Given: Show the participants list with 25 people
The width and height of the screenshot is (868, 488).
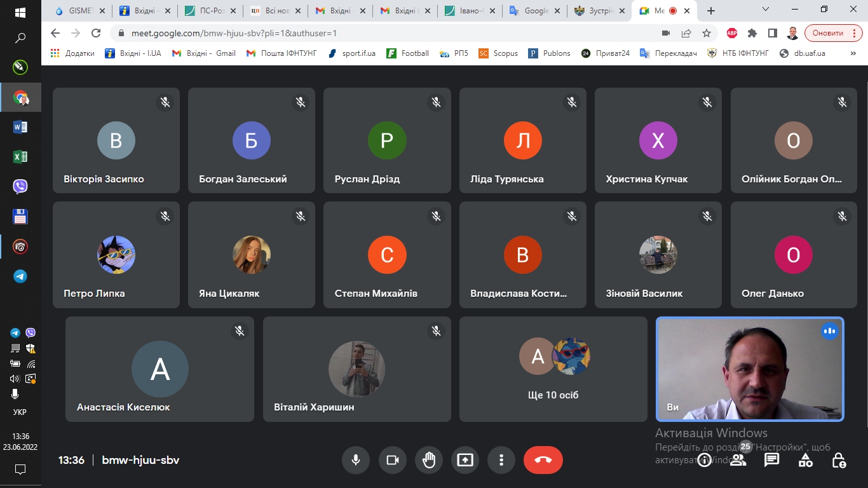Looking at the screenshot, I should coord(738,461).
